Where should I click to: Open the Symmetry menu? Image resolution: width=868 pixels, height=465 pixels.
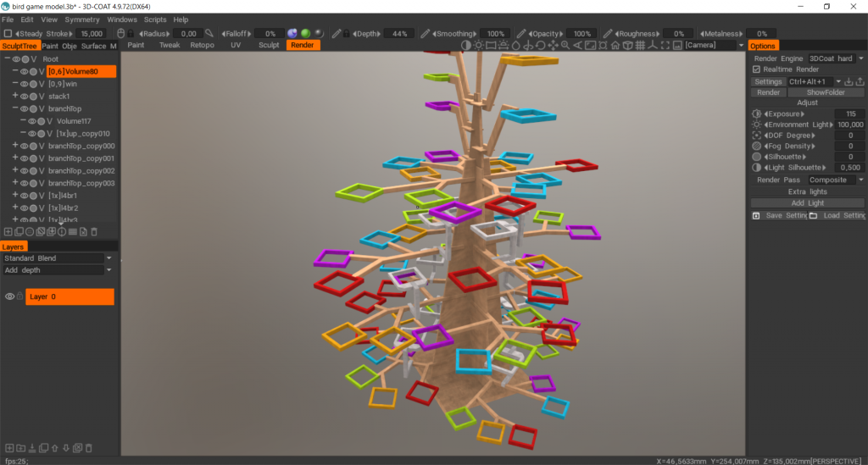(x=82, y=20)
